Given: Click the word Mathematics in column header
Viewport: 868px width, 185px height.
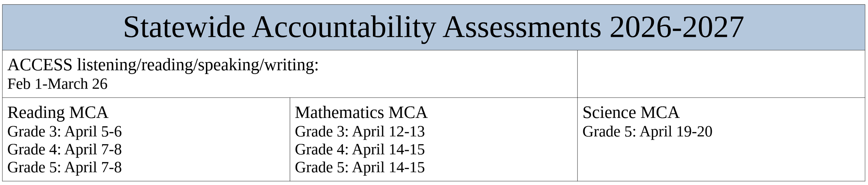Looking at the screenshot, I should [x=340, y=113].
